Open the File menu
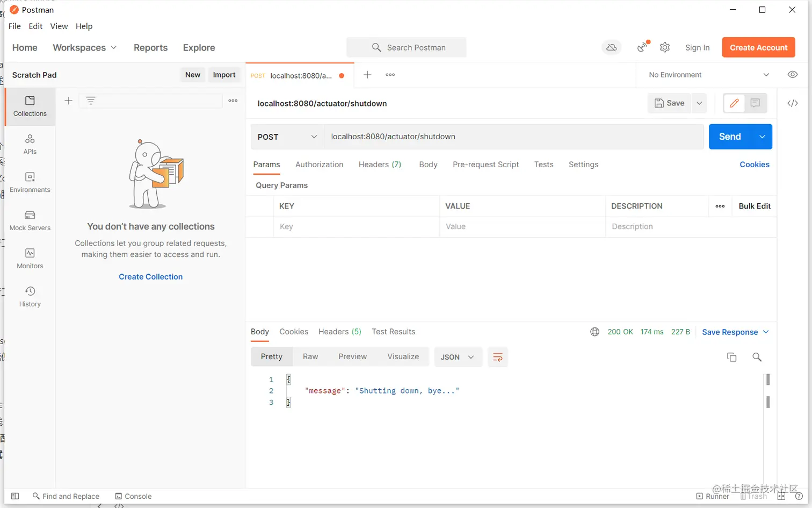 15,26
